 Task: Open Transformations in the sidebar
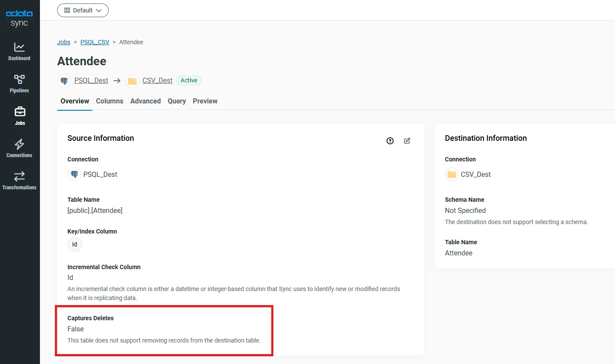click(x=19, y=181)
